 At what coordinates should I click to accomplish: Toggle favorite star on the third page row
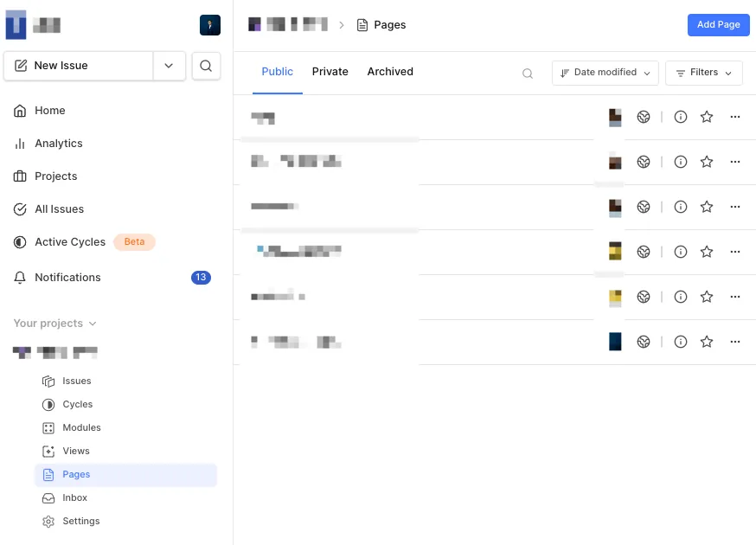(x=707, y=207)
